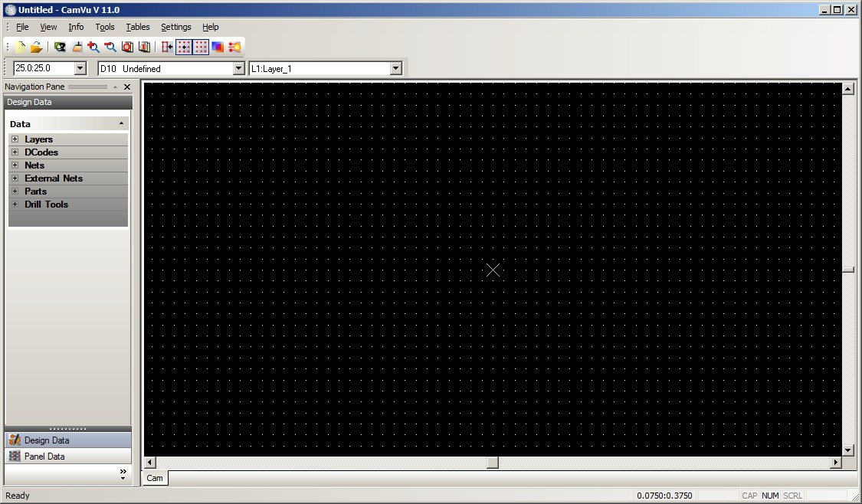Click the Zoom Out magnifier icon

click(110, 47)
